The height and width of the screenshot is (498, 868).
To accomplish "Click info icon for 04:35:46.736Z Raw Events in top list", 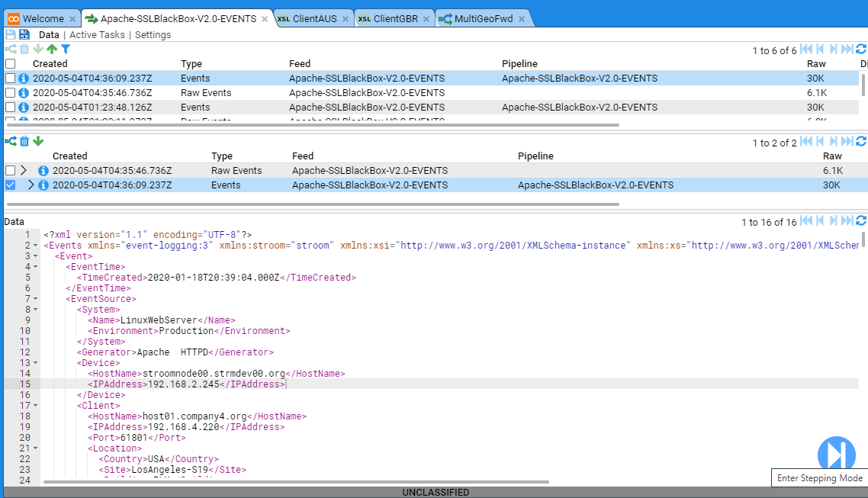I will pyautogui.click(x=24, y=93).
